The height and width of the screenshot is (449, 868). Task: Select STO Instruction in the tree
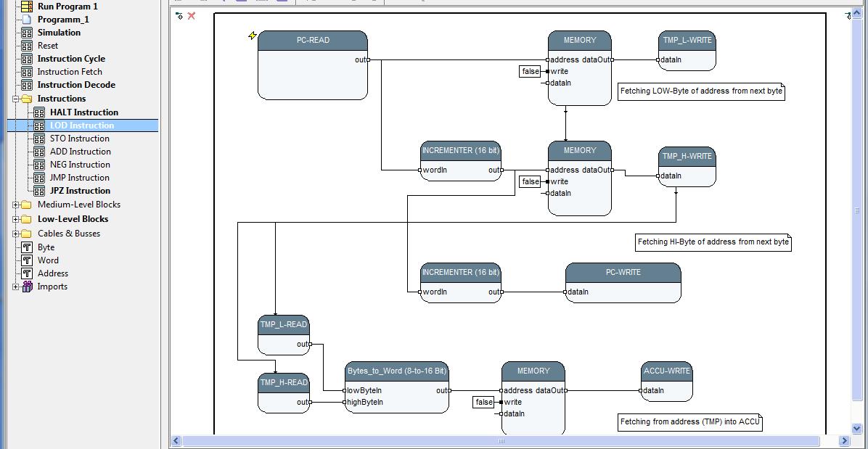tap(79, 139)
